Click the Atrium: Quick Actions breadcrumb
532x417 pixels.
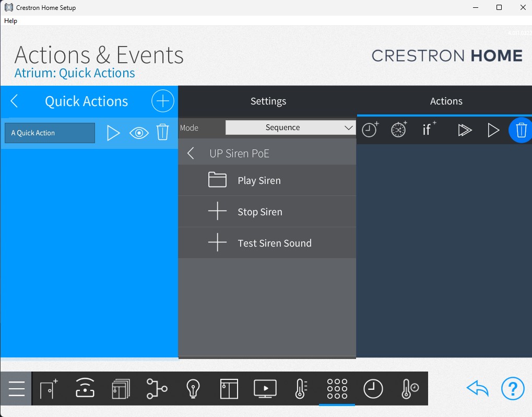[x=74, y=73]
